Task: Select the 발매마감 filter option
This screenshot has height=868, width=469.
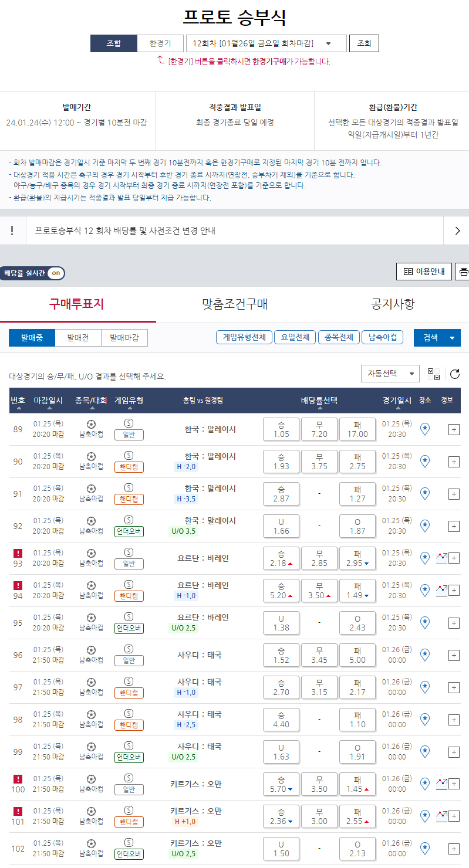Action: click(124, 338)
